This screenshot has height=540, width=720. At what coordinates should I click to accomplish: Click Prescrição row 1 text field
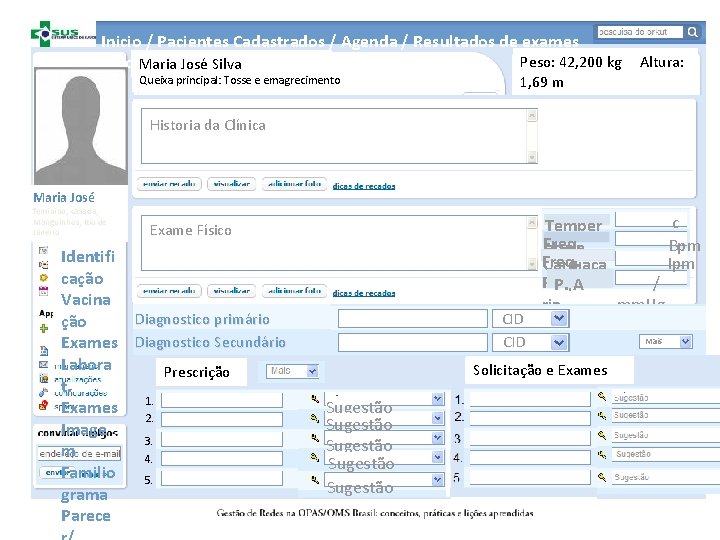click(222, 400)
